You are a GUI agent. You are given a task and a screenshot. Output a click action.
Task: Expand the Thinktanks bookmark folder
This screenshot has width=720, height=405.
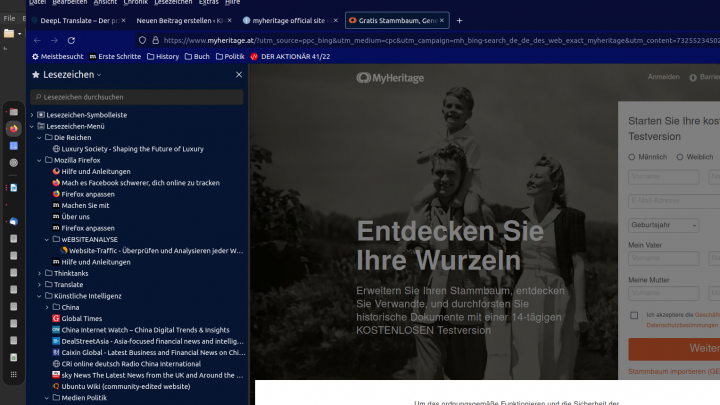point(39,273)
